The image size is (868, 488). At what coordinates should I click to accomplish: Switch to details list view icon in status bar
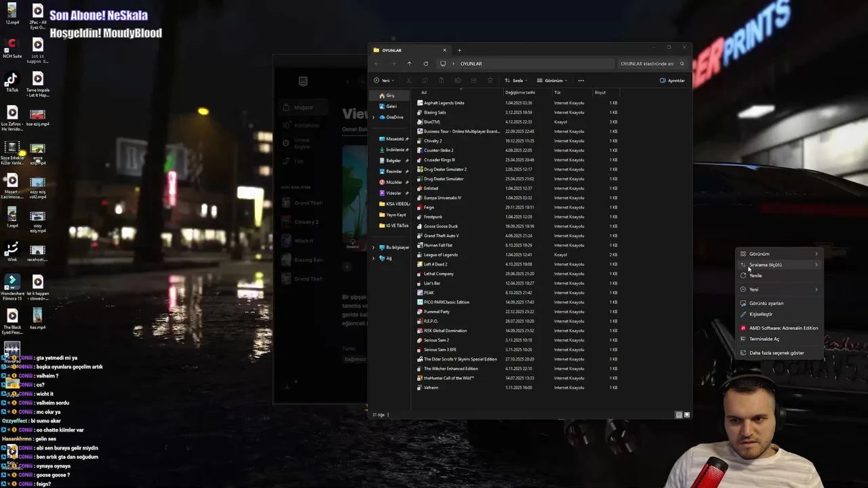click(679, 415)
